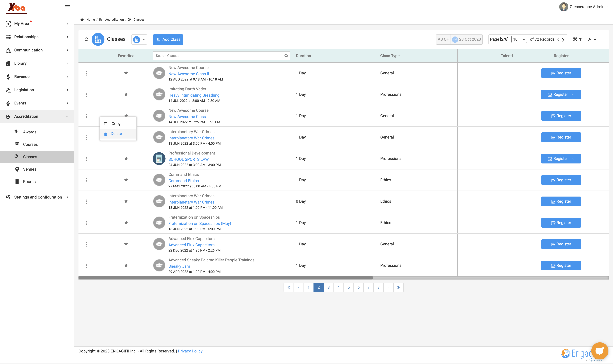
Task: Click the AS OF calendar icon
Action: point(455,39)
